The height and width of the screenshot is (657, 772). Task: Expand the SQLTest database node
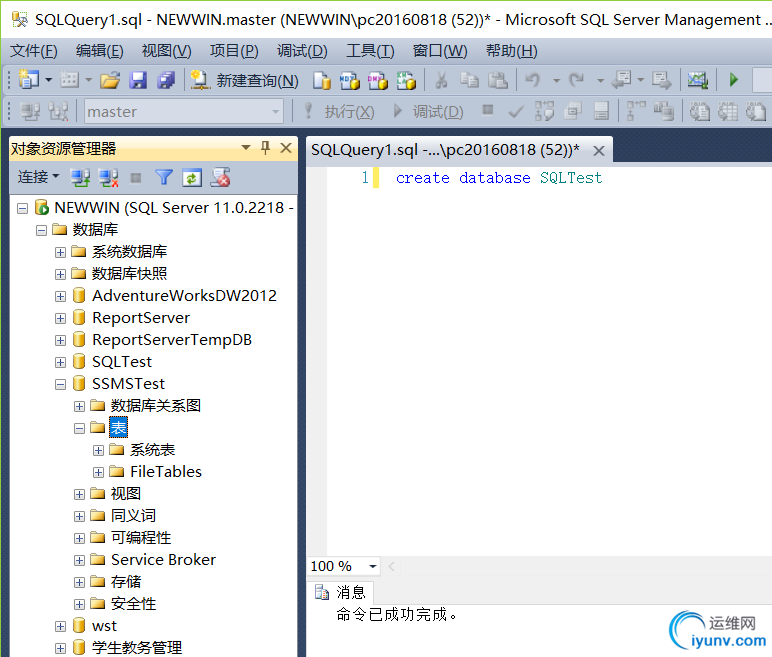click(x=60, y=362)
